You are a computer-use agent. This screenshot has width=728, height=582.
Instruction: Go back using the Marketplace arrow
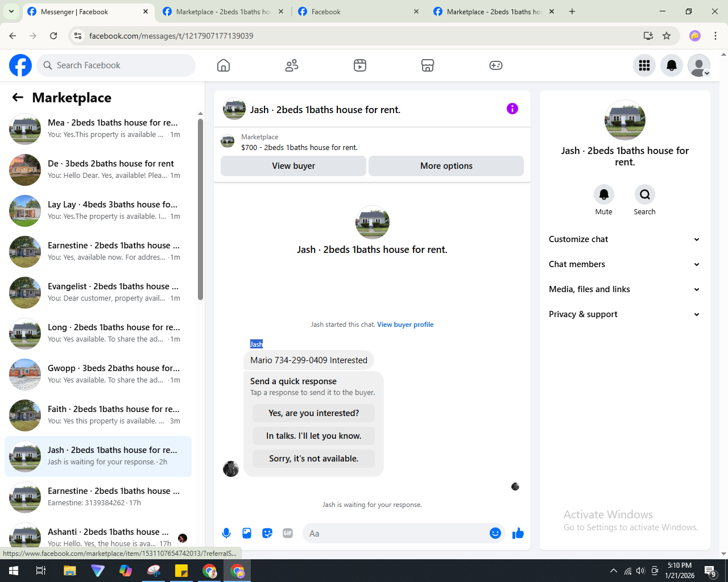pyautogui.click(x=18, y=97)
